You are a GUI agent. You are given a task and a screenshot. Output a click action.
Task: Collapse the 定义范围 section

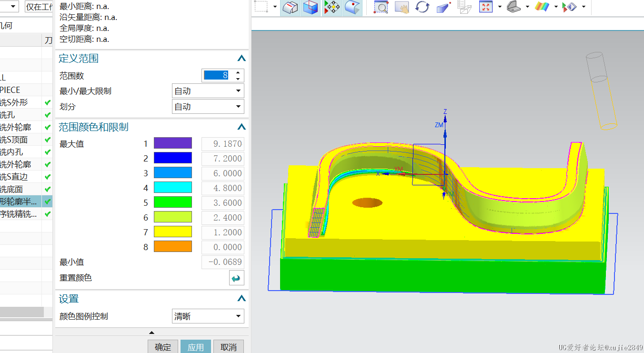(241, 59)
